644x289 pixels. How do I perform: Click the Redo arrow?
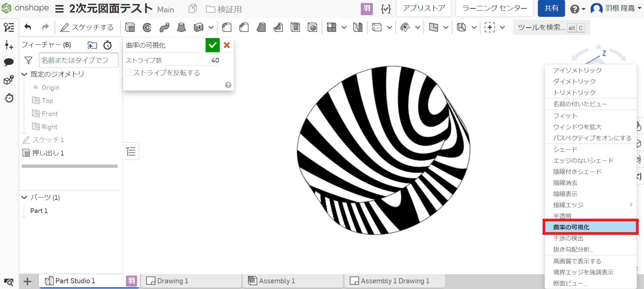(x=45, y=27)
